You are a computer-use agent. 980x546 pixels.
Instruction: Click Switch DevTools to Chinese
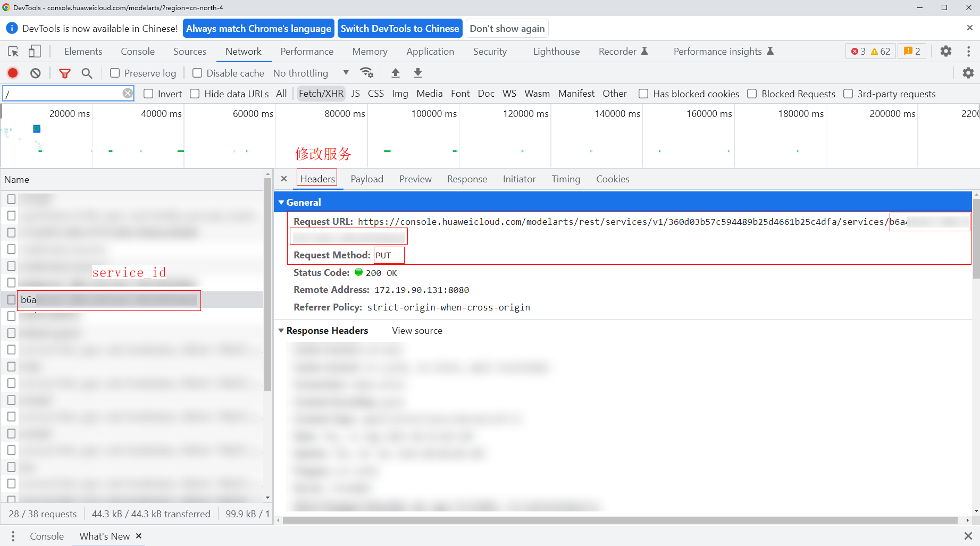(x=400, y=28)
